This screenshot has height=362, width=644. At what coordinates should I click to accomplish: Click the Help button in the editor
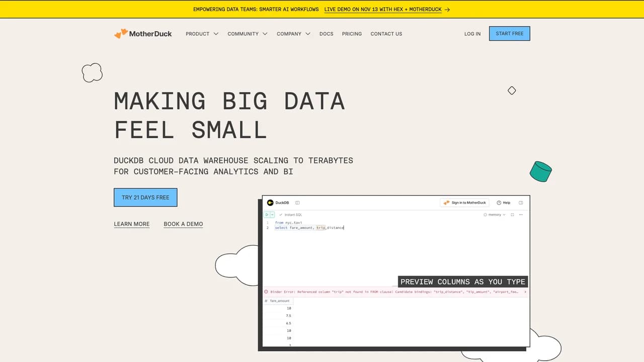coord(504,203)
